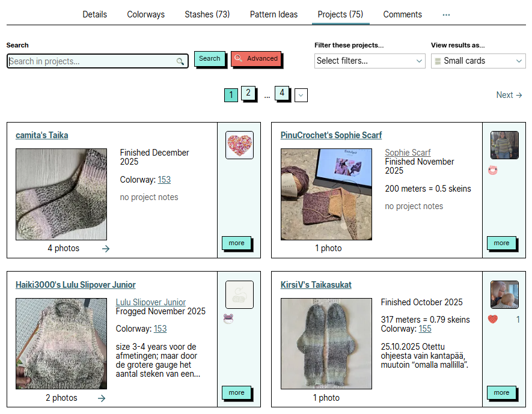Click next photo arrow on camita's Taika
The width and height of the screenshot is (532, 414).
106,248
